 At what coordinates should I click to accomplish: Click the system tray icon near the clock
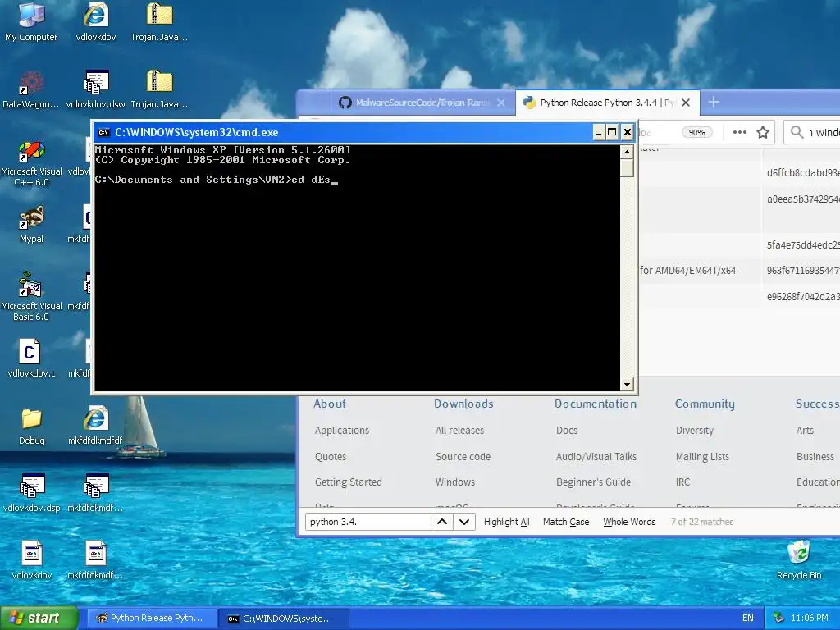tap(779, 618)
